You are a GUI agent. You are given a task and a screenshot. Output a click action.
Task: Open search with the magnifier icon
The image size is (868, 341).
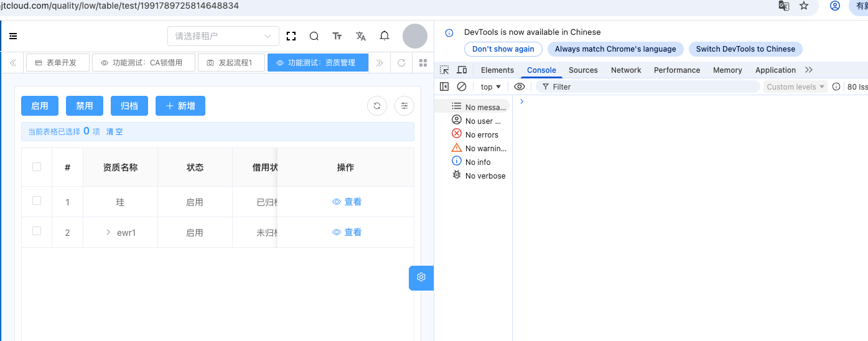[314, 36]
